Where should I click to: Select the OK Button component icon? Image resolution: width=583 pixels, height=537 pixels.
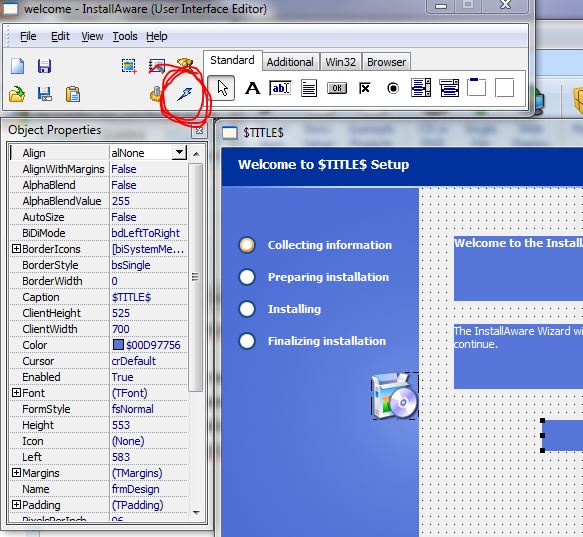[337, 88]
